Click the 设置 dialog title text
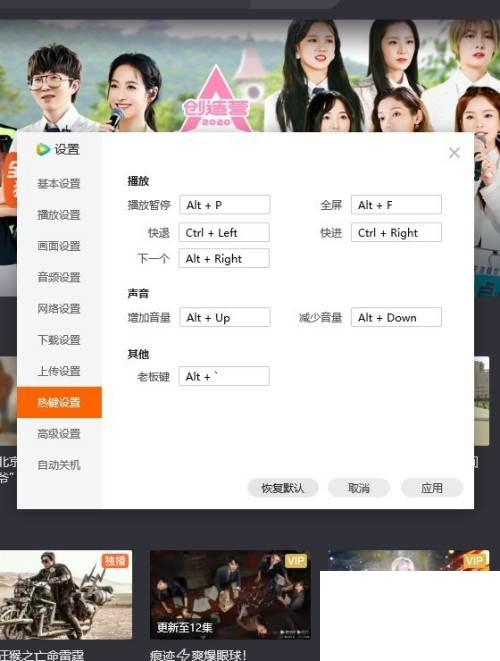The width and height of the screenshot is (500, 661). point(67,149)
